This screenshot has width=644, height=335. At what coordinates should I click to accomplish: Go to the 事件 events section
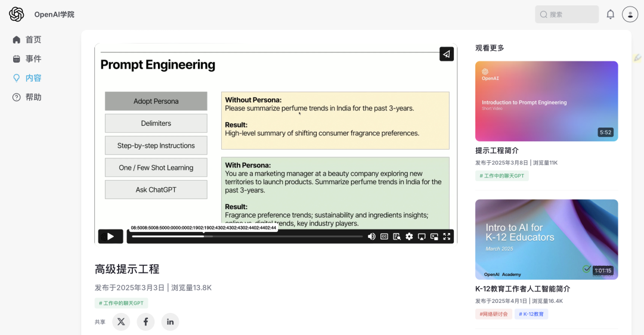coord(27,58)
